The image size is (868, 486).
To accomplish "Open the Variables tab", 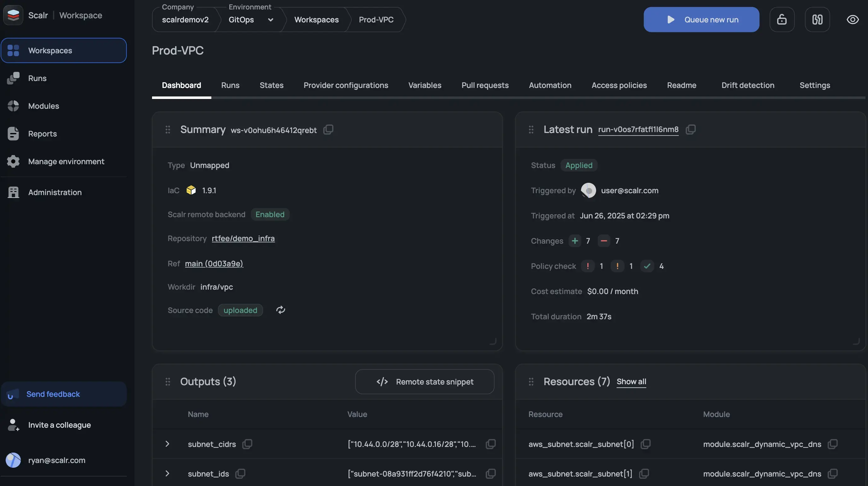I will click(x=425, y=85).
